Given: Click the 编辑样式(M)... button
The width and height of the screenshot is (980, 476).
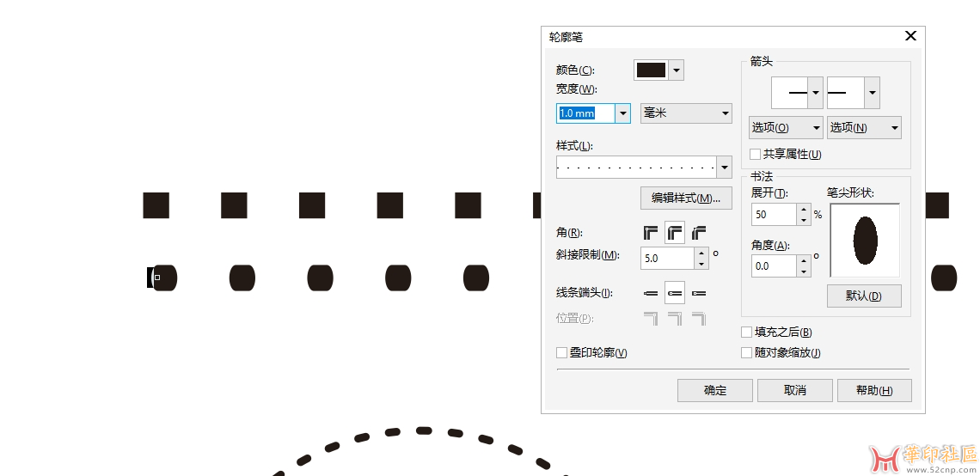Looking at the screenshot, I should click(x=686, y=198).
